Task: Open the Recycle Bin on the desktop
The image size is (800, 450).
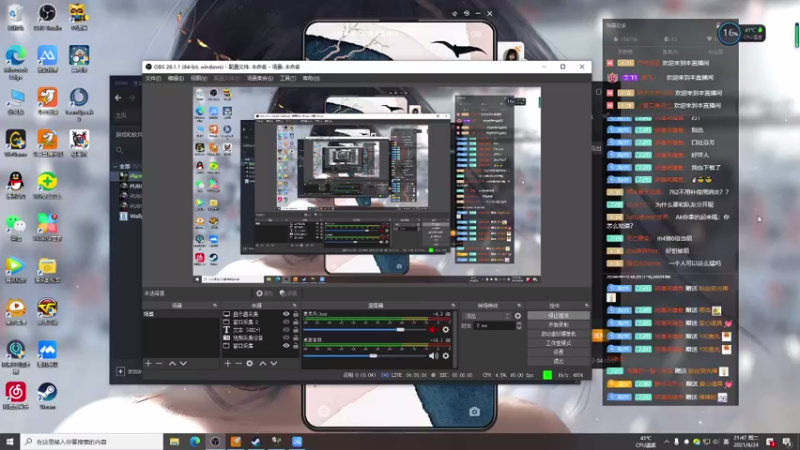Action: click(15, 17)
